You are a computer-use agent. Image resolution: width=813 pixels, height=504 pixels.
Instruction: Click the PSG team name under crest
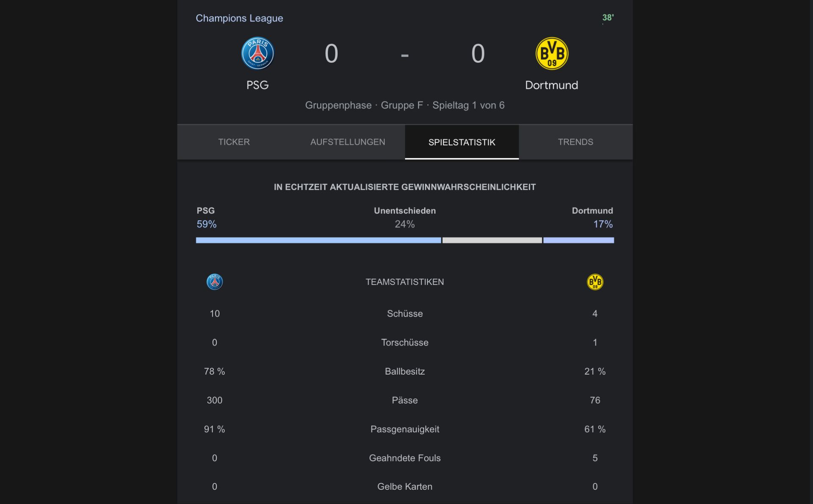click(257, 85)
